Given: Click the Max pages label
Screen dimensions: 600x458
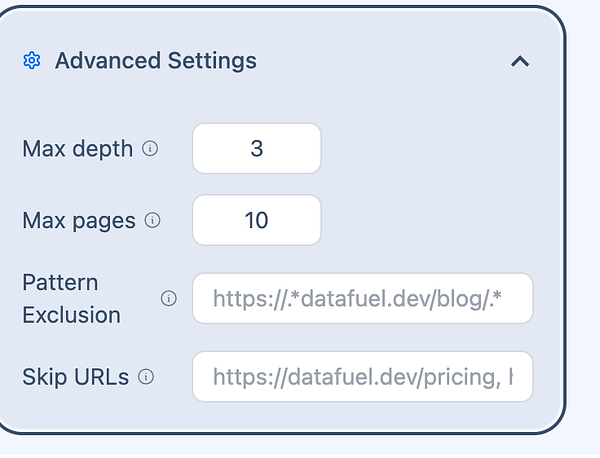Looking at the screenshot, I should point(78,220).
